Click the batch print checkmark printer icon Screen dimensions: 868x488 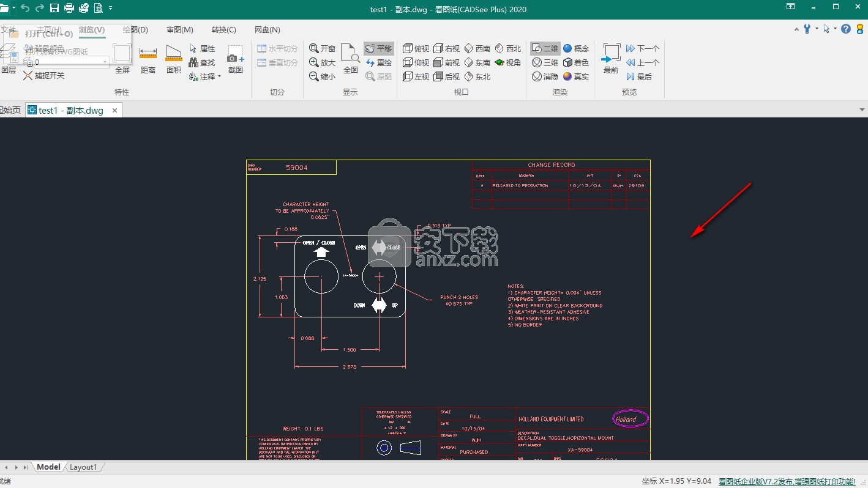pos(84,9)
